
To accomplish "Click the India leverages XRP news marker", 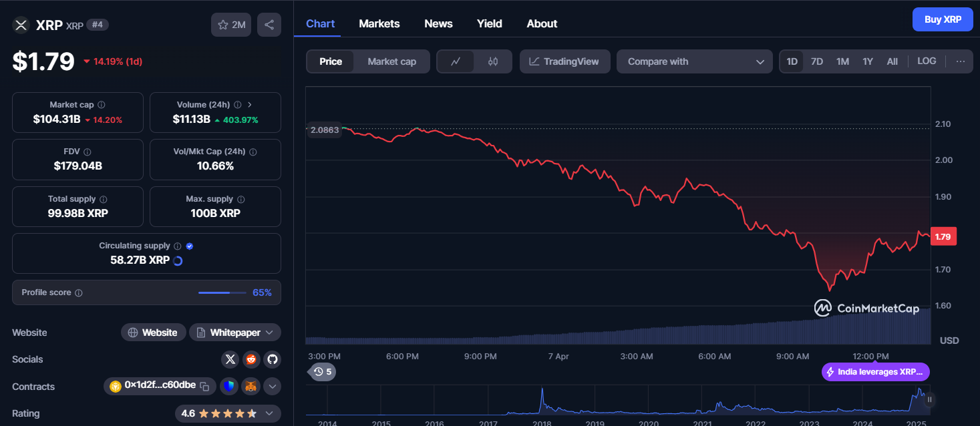I will tap(875, 372).
